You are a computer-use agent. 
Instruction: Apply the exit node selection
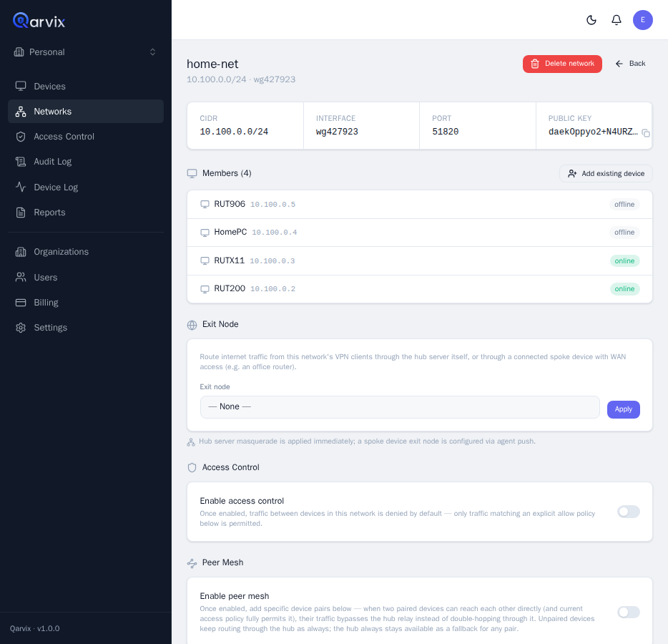pyautogui.click(x=623, y=409)
